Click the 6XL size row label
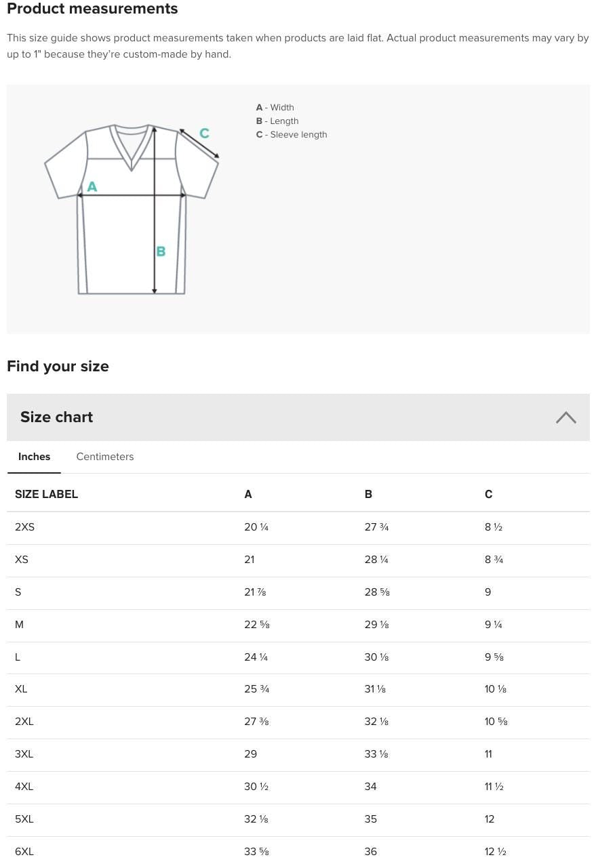Viewport: 598px width, 868px height. click(x=24, y=852)
